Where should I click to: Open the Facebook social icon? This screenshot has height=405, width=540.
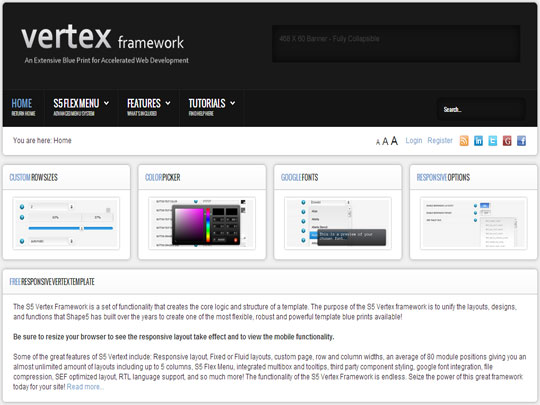tap(521, 141)
